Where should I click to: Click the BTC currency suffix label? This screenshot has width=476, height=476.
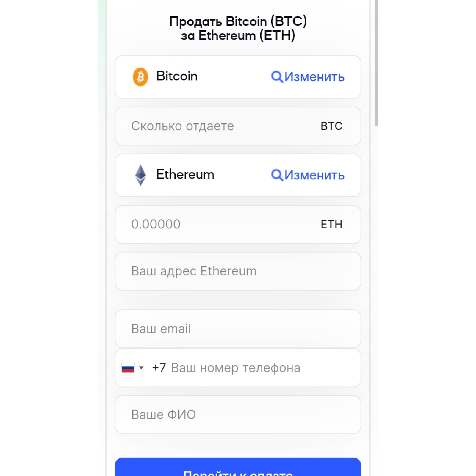331,126
